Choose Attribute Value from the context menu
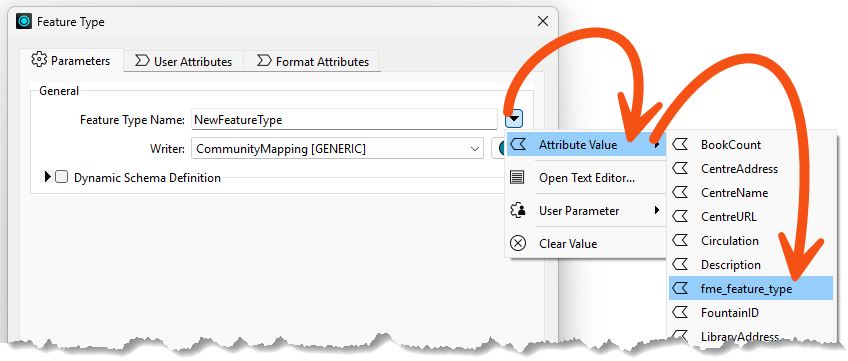 586,145
